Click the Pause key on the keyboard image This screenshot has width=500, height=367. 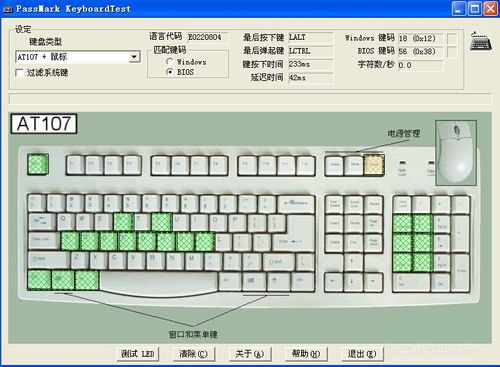(x=374, y=204)
